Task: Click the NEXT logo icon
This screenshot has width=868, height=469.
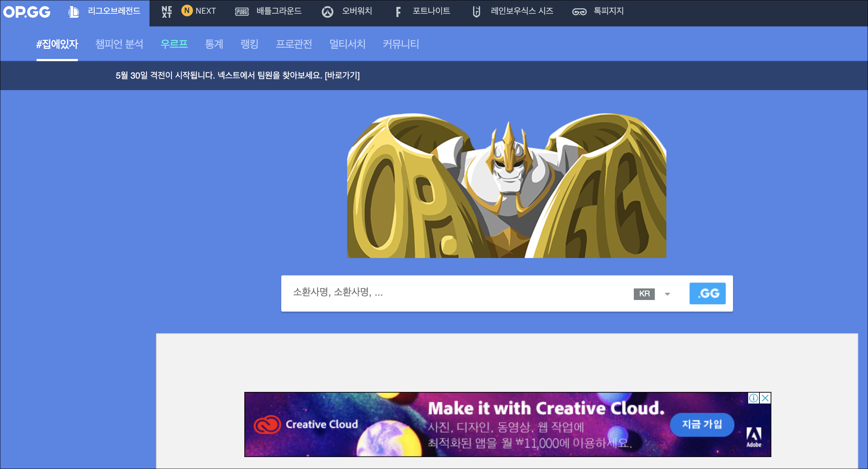Action: pos(167,12)
